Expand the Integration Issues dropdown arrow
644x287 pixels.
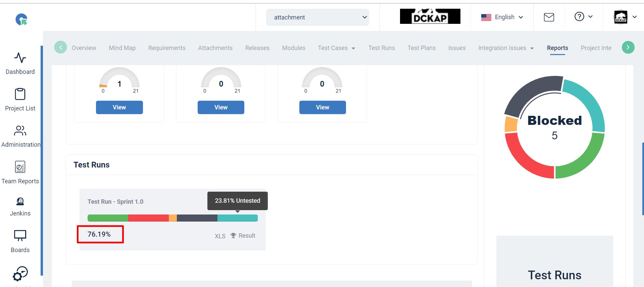tap(532, 48)
